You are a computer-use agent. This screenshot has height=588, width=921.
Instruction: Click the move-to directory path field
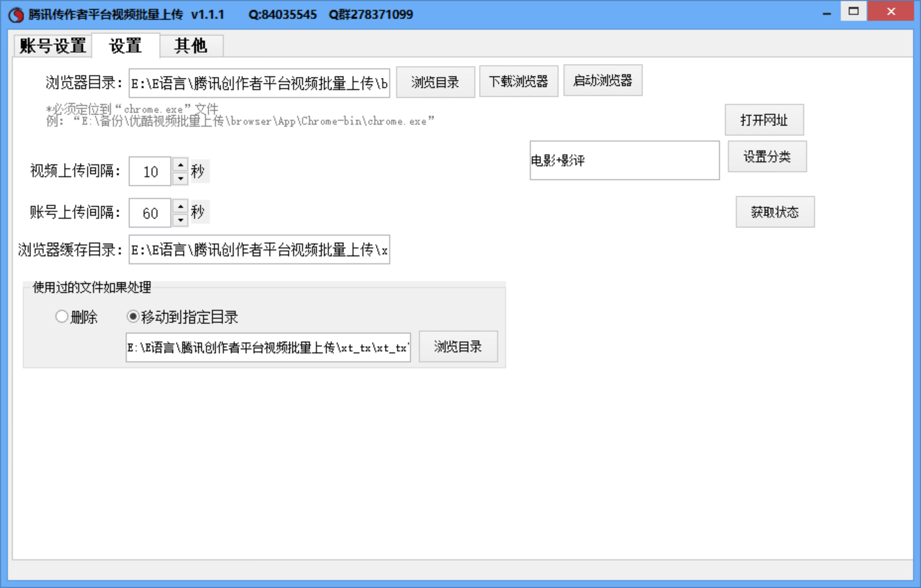coord(268,347)
